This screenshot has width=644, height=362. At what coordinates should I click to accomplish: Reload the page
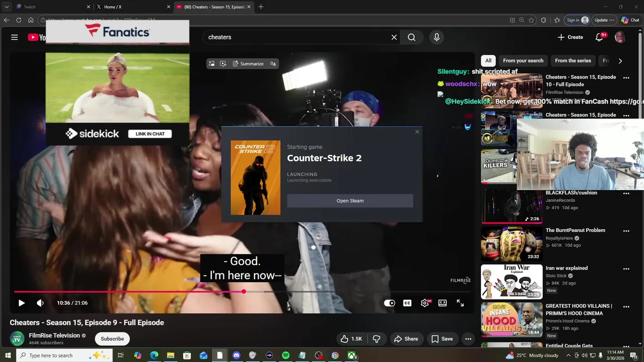[x=19, y=20]
